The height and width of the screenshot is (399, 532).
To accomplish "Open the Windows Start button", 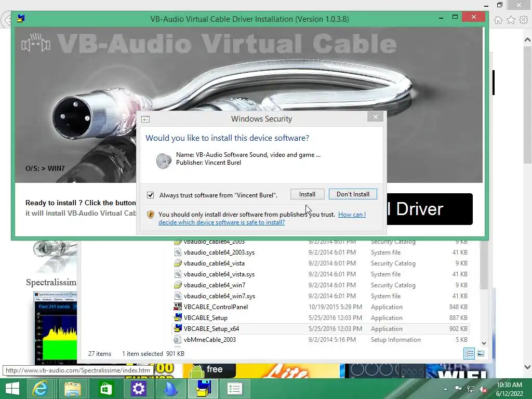I will (12, 389).
